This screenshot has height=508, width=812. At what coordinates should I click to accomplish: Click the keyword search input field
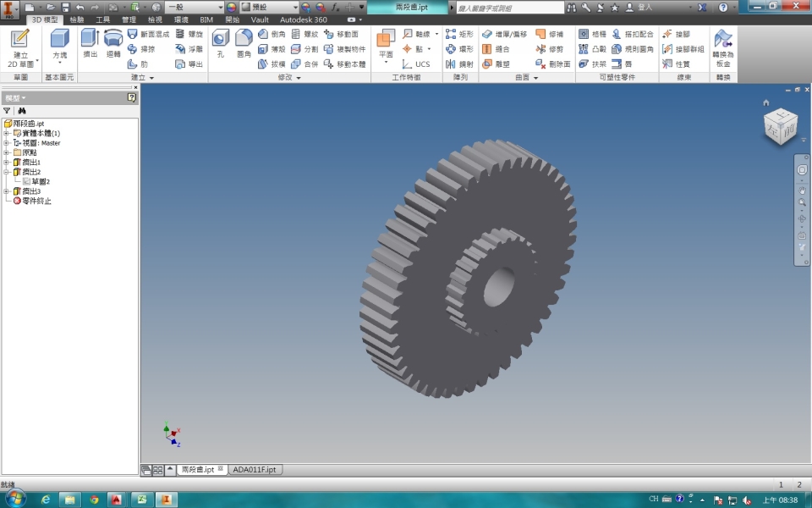pos(509,7)
